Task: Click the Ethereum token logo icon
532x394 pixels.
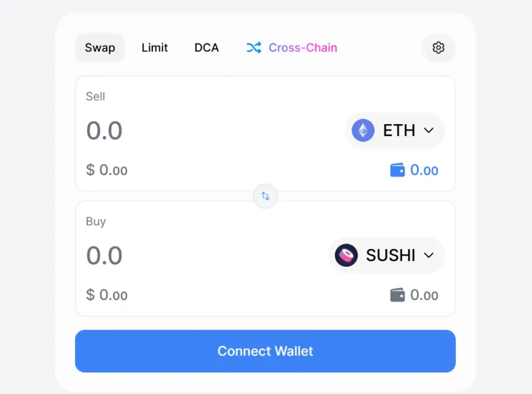Action: click(363, 130)
